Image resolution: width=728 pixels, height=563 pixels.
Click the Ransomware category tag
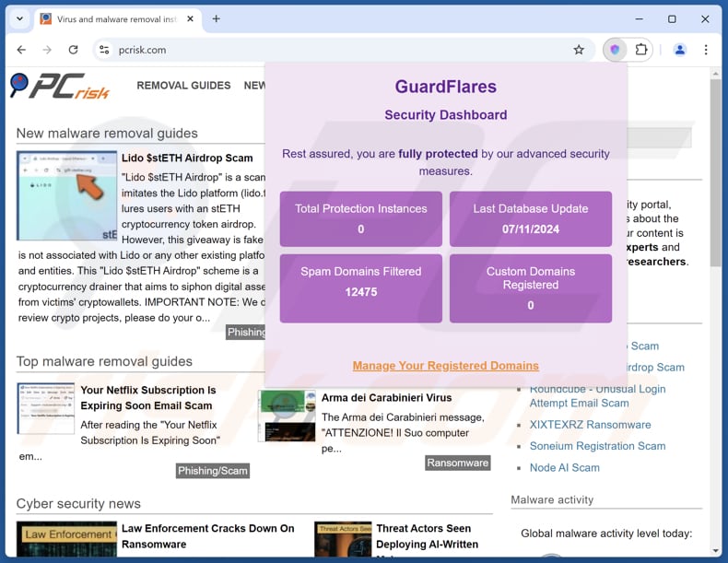coord(457,463)
